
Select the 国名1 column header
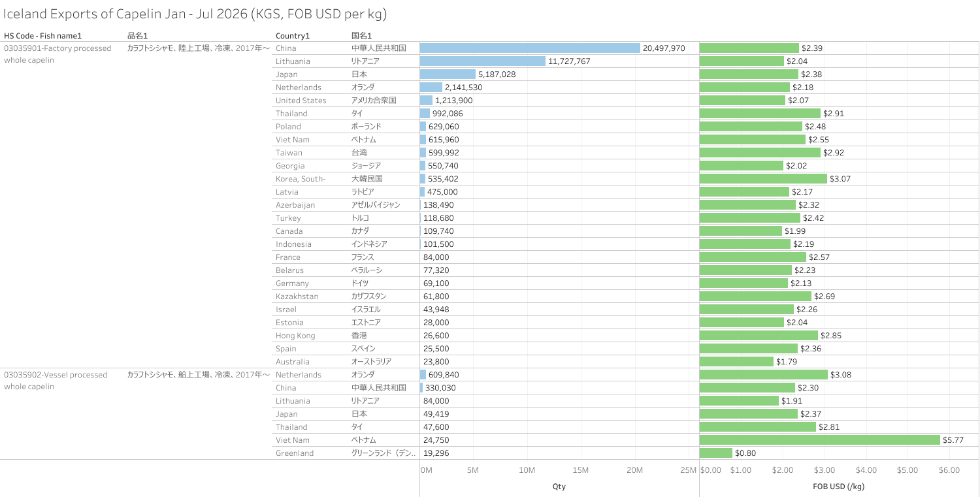pyautogui.click(x=361, y=35)
